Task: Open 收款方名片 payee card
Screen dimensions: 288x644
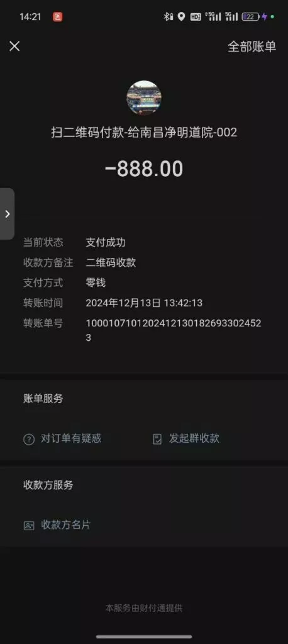Action: [65, 525]
